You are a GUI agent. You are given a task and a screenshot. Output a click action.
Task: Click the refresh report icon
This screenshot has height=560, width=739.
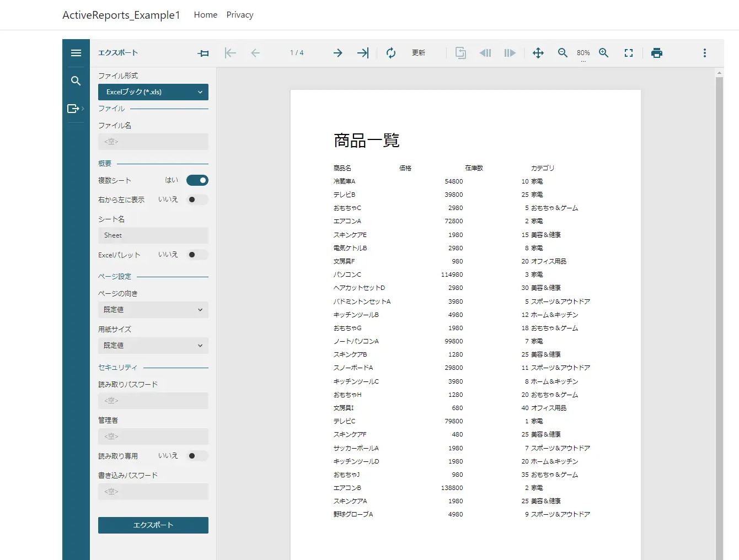coord(391,53)
